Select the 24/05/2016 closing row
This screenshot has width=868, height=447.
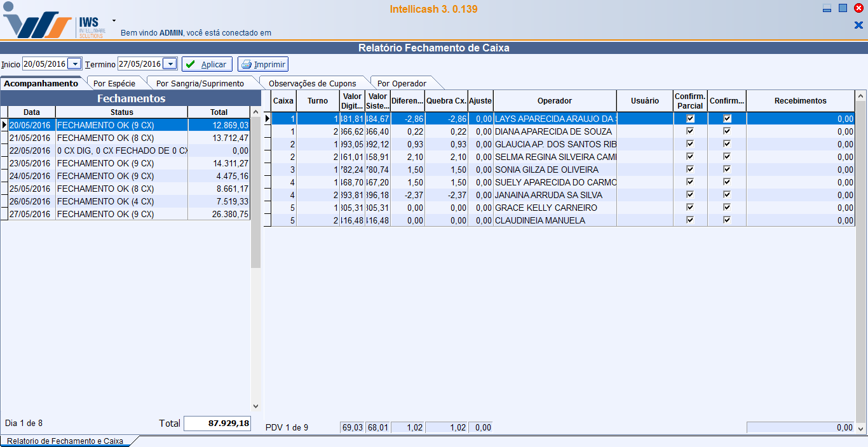(129, 176)
